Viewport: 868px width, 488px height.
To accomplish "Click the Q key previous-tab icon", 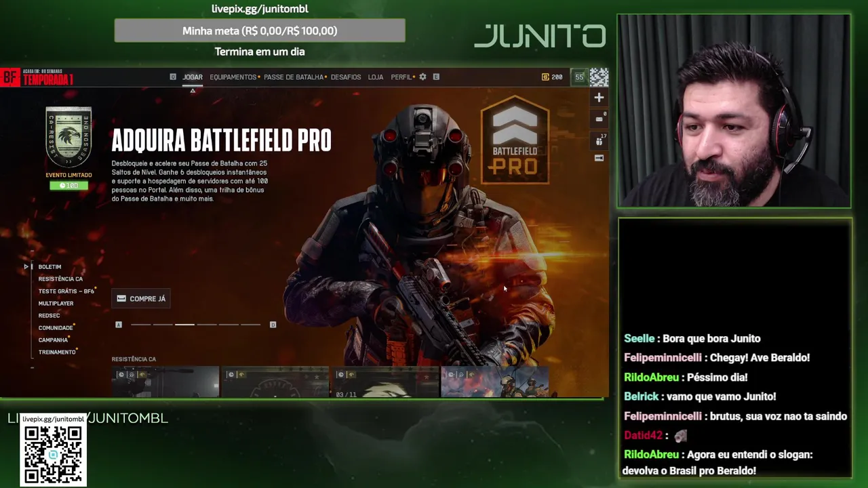I will (x=173, y=77).
